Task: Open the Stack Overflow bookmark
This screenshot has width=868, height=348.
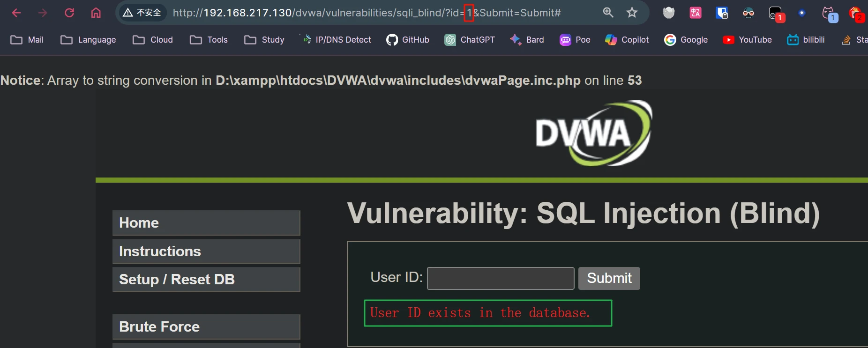Action: [x=854, y=40]
